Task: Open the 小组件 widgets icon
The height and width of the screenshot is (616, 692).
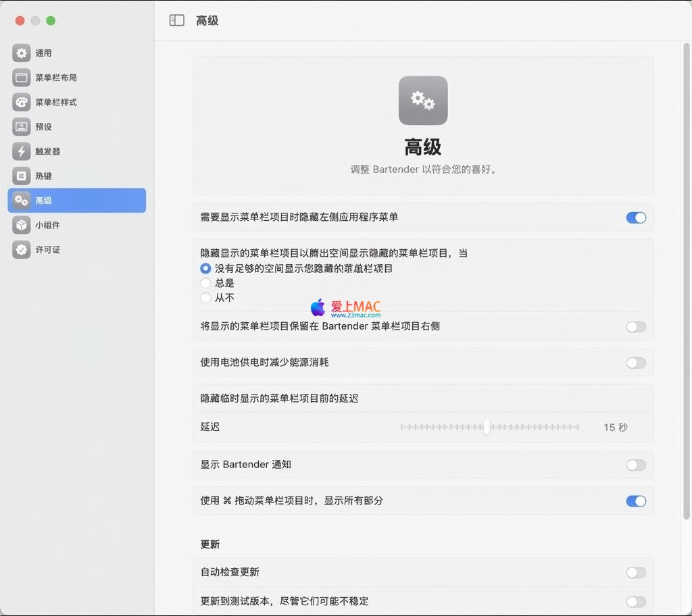Action: click(x=22, y=225)
